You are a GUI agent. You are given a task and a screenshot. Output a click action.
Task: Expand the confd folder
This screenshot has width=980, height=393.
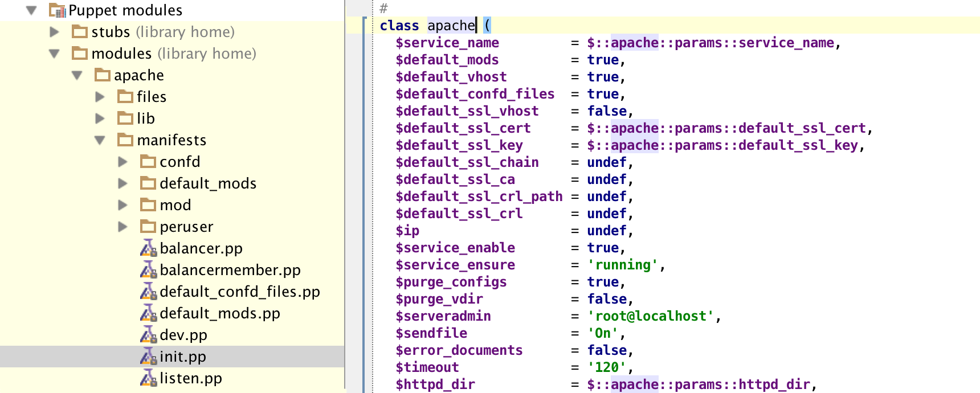122,162
